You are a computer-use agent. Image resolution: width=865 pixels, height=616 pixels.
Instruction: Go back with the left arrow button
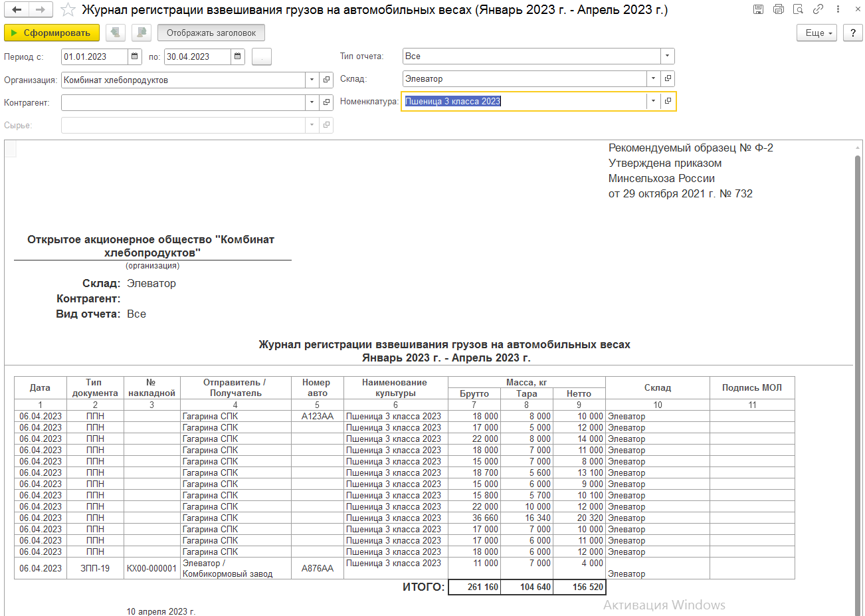point(17,9)
